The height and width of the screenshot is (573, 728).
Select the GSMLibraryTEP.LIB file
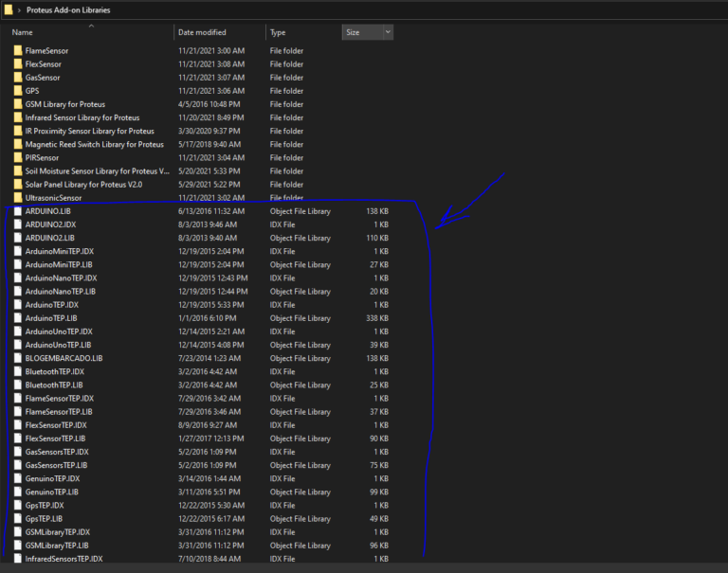[x=57, y=546]
